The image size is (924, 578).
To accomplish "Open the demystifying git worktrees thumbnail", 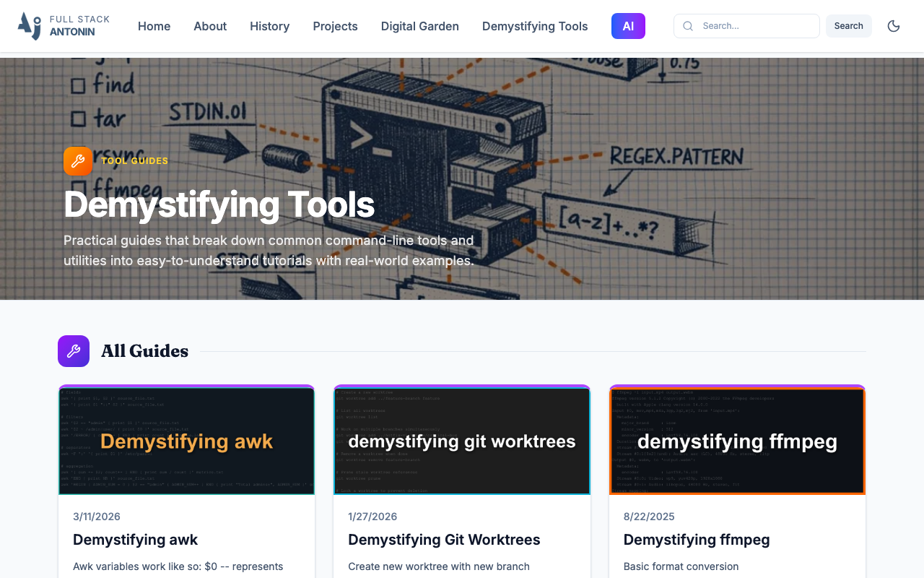I will 461,441.
